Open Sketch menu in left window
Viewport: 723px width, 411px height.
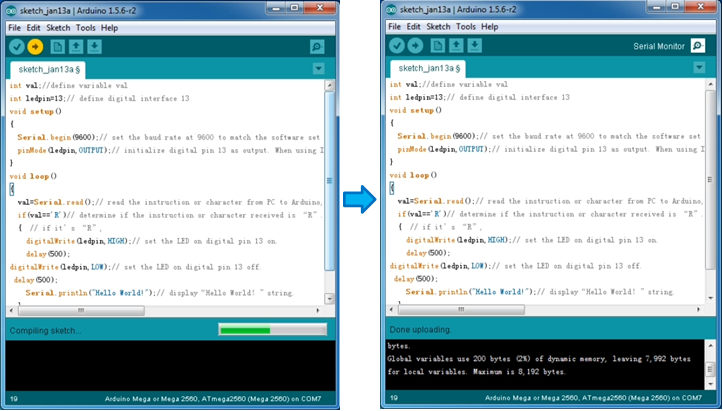click(x=58, y=28)
